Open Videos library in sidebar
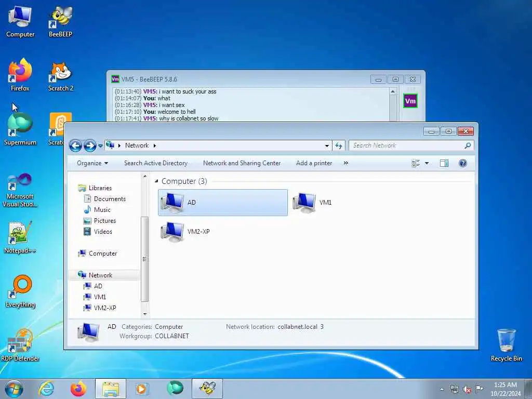 (103, 231)
